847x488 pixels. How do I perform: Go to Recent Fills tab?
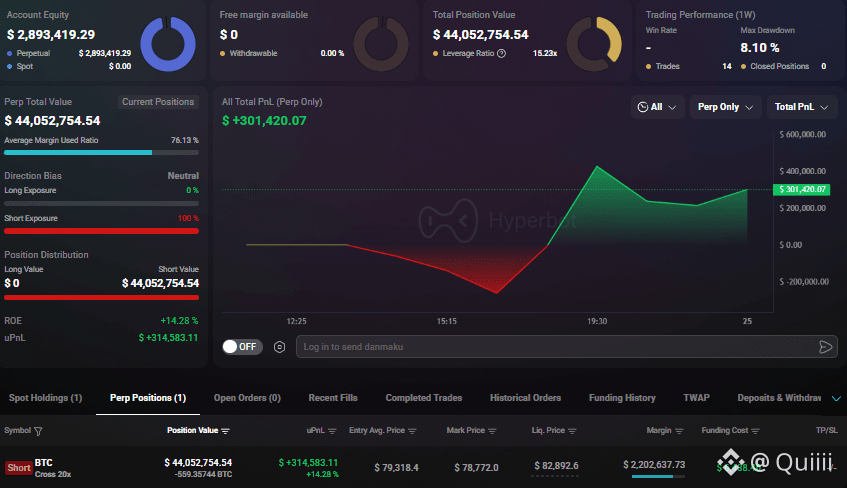(333, 398)
